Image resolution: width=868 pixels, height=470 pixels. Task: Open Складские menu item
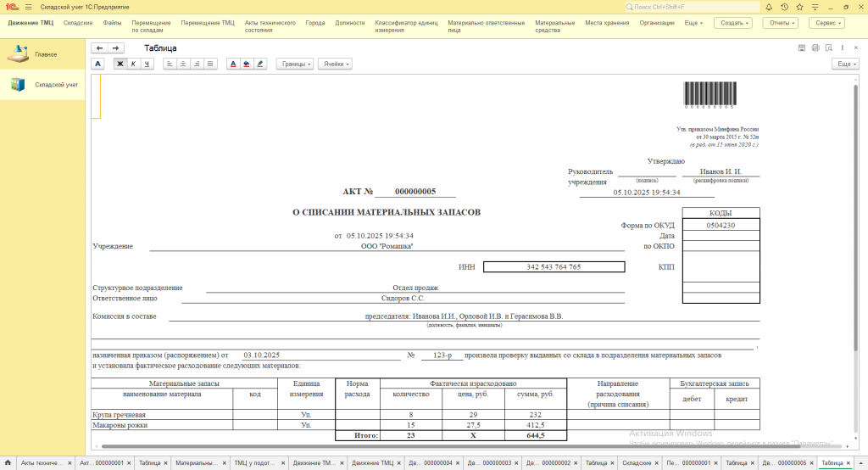click(78, 23)
